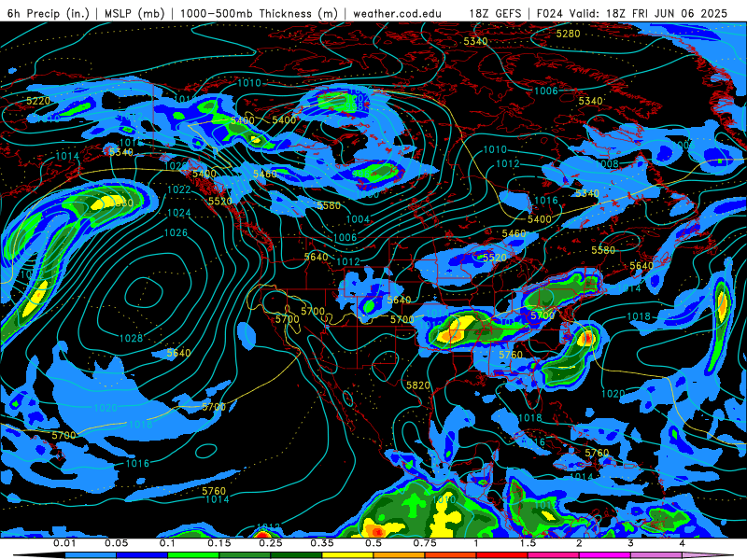747x560 pixels.
Task: Click the '5640' label above '1012'
Action: pos(317,257)
